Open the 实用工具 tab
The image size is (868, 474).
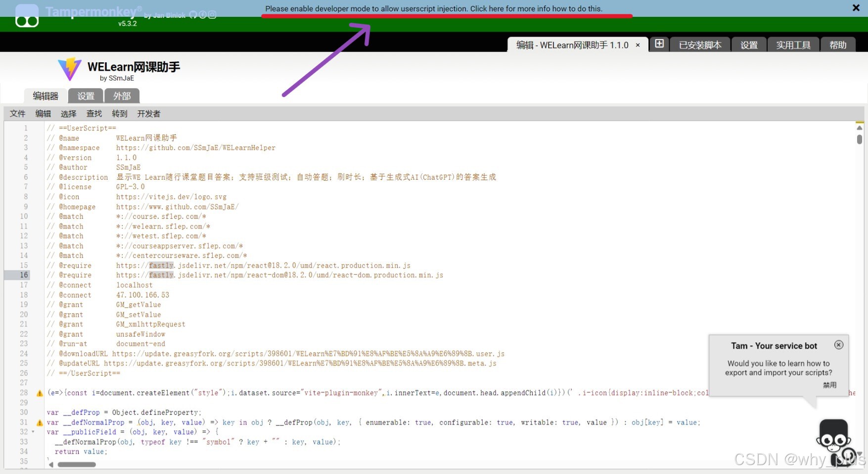pyautogui.click(x=793, y=45)
